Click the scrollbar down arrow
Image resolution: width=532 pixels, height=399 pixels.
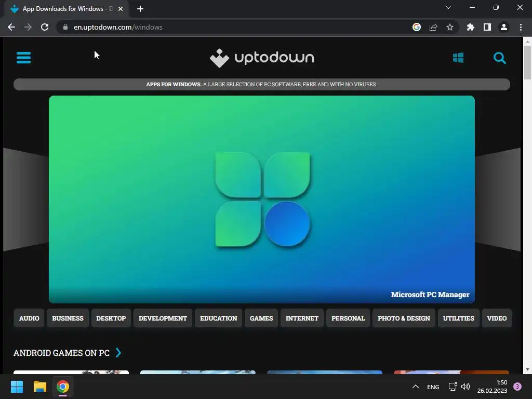coord(527,369)
